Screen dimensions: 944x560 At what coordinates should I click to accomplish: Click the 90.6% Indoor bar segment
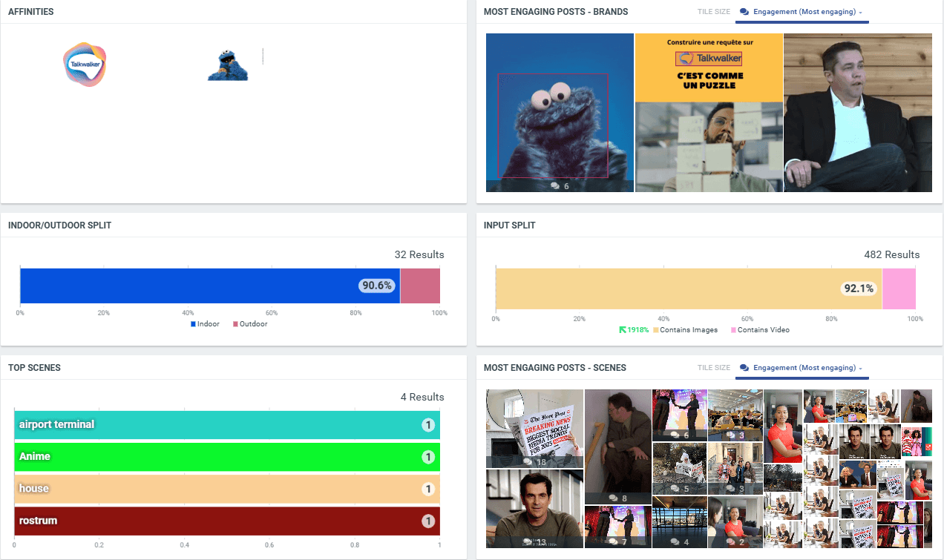pyautogui.click(x=208, y=286)
